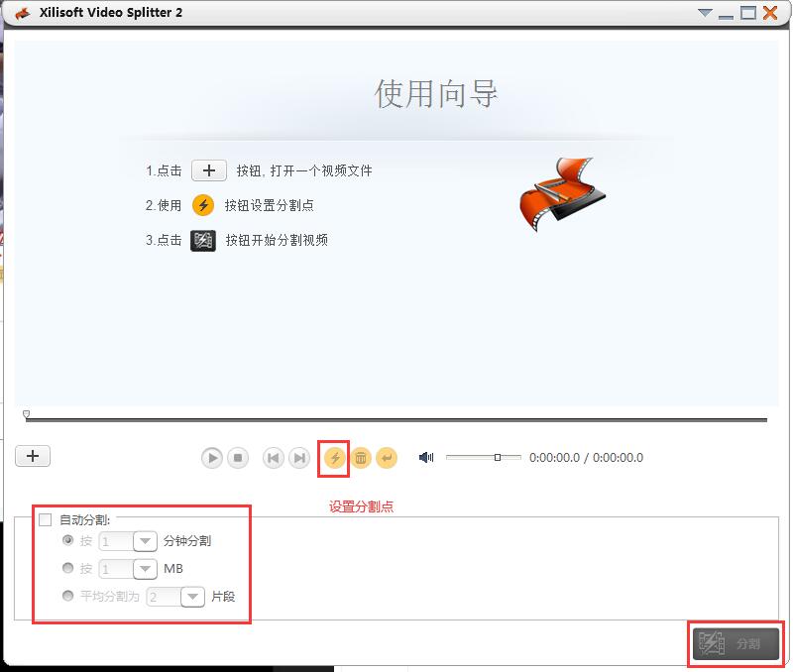This screenshot has height=672, width=793.
Task: Open the 片段 count dropdown arrow
Action: [192, 597]
